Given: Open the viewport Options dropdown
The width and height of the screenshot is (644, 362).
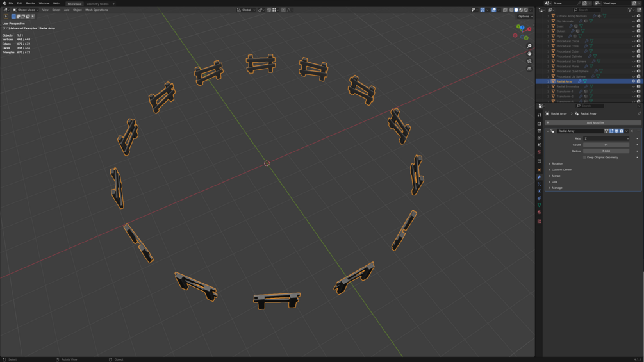Looking at the screenshot, I should point(525,17).
